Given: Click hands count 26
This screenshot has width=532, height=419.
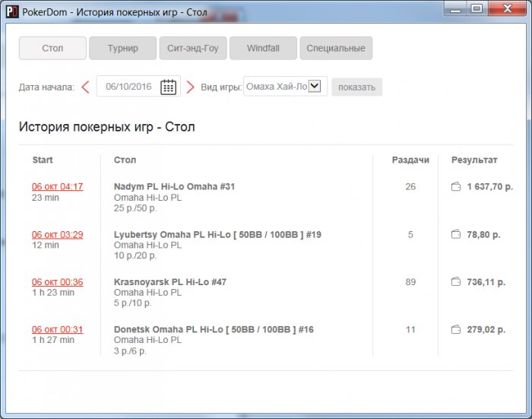Looking at the screenshot, I should tap(410, 186).
